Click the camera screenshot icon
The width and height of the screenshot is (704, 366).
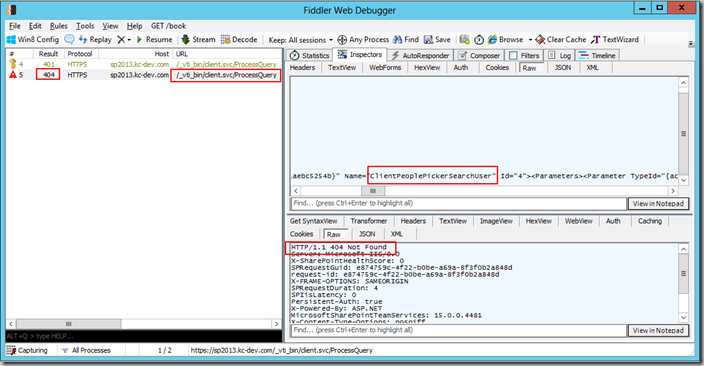464,40
